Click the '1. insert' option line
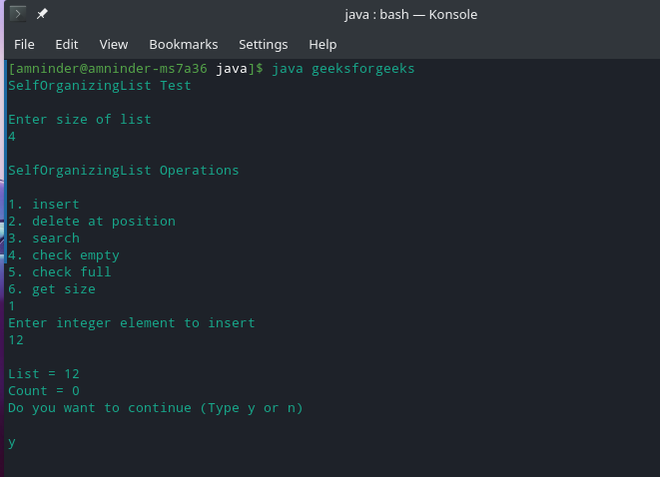This screenshot has height=477, width=660. pos(44,204)
